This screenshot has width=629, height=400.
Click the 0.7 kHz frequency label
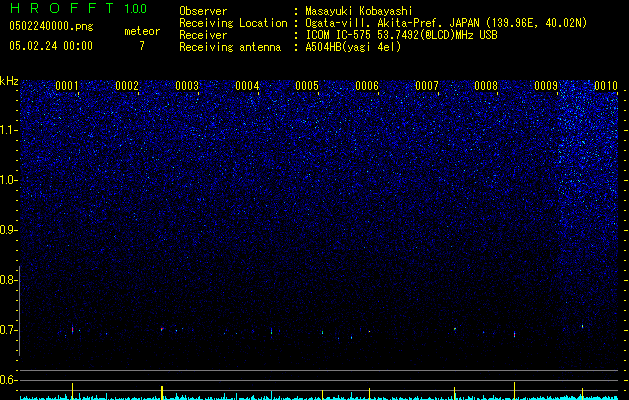tap(9, 330)
